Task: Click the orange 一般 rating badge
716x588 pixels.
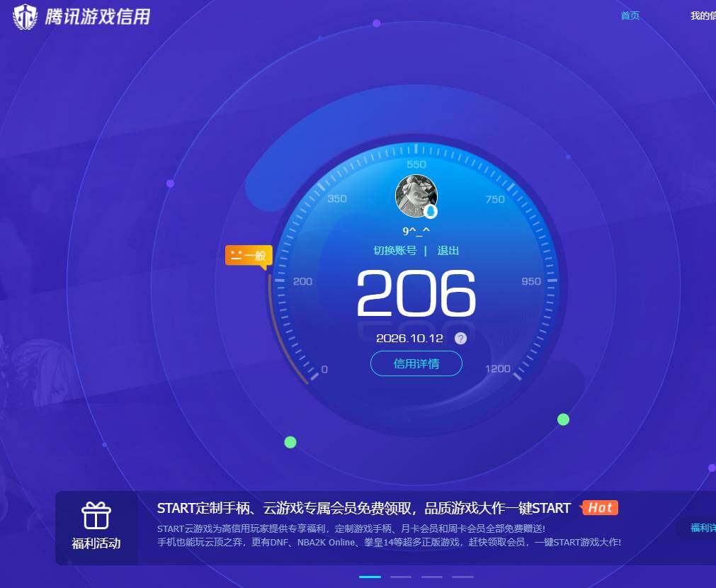Action: tap(249, 256)
